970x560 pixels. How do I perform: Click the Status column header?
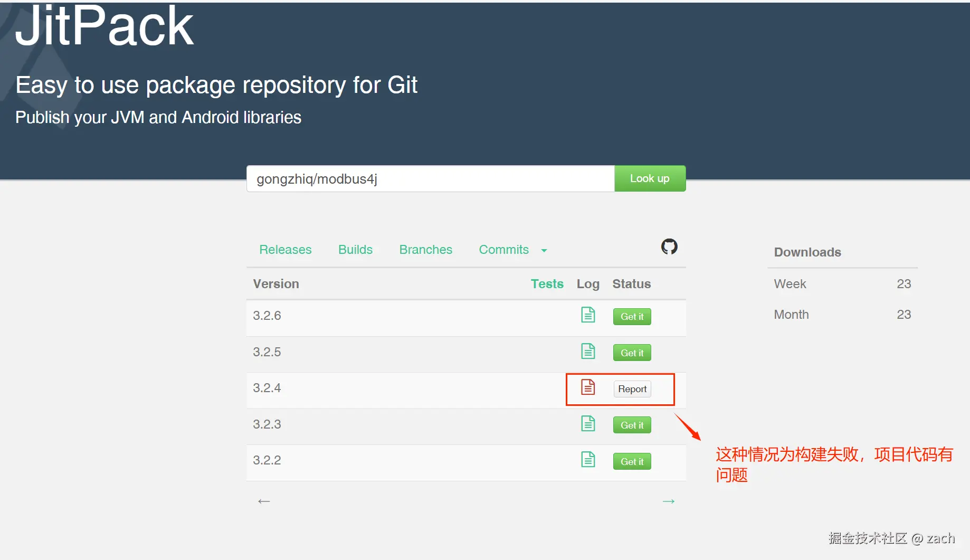[632, 284]
